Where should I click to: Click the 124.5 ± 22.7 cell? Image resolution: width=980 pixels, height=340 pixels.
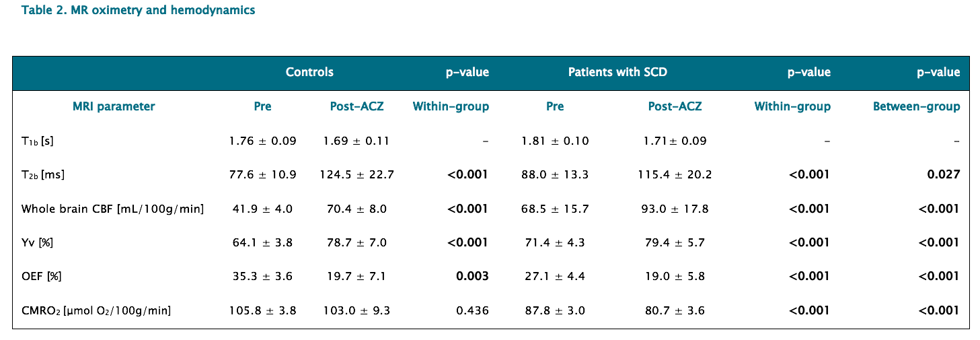point(359,174)
